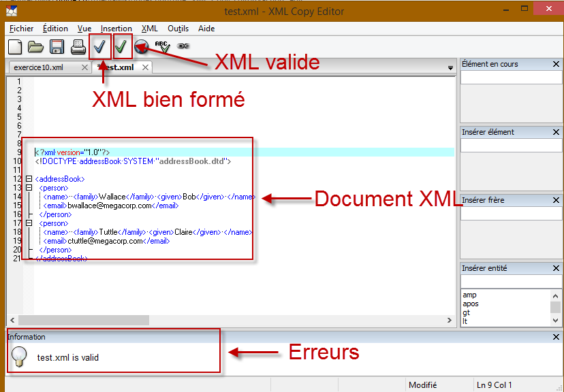
Task: Click the editor horizontal scroll right arrow
Action: click(450, 320)
